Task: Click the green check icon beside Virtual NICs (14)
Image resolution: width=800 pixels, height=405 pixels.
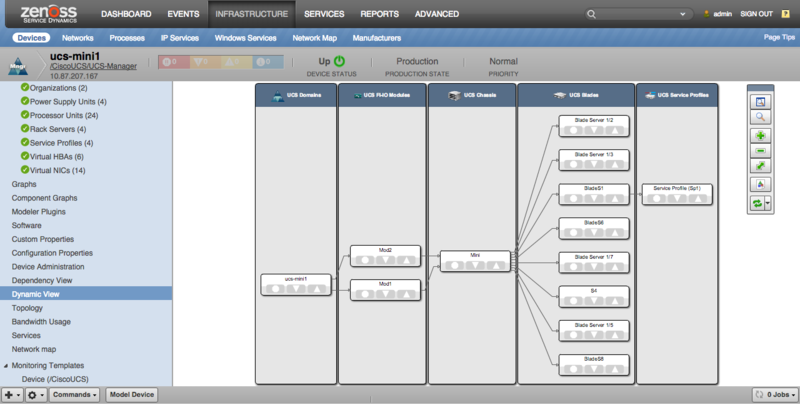Action: point(24,170)
